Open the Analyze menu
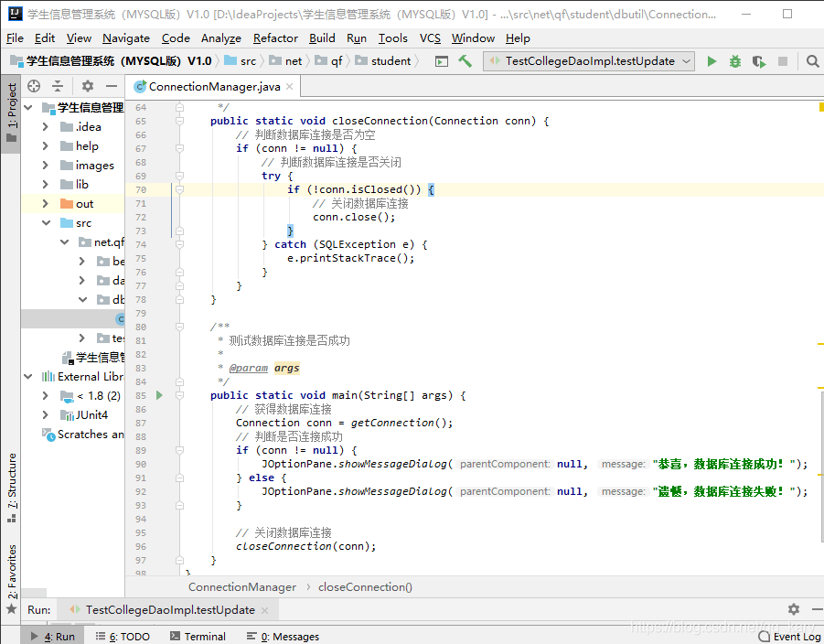This screenshot has height=644, width=824. point(220,38)
